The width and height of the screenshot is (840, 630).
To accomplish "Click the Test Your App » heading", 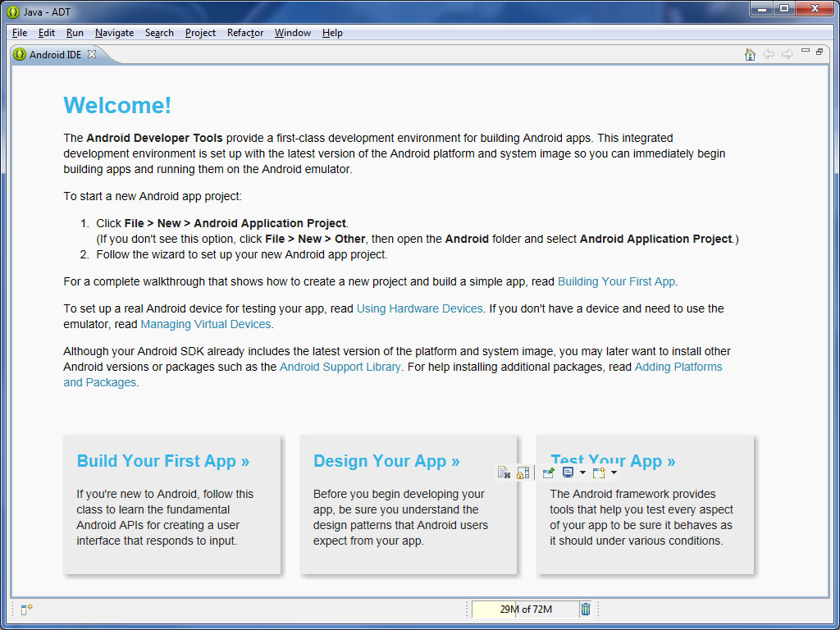I will [x=613, y=461].
